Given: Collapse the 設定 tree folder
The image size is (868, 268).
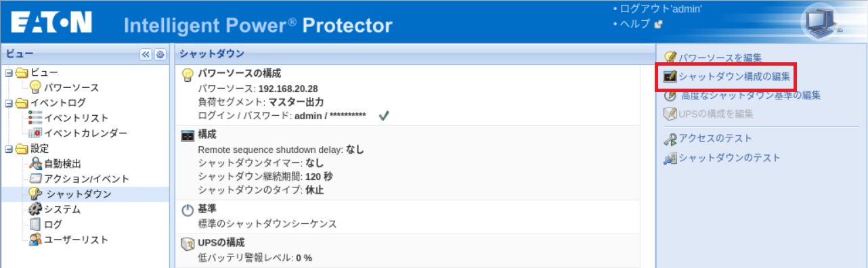Looking at the screenshot, I should coord(8,148).
